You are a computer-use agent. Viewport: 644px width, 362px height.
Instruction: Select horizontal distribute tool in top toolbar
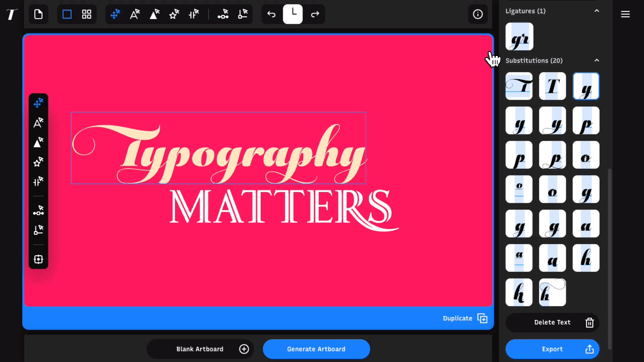pyautogui.click(x=223, y=14)
